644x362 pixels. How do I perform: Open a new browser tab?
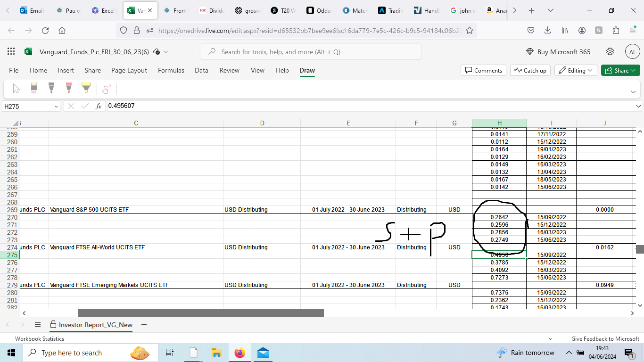pyautogui.click(x=531, y=10)
